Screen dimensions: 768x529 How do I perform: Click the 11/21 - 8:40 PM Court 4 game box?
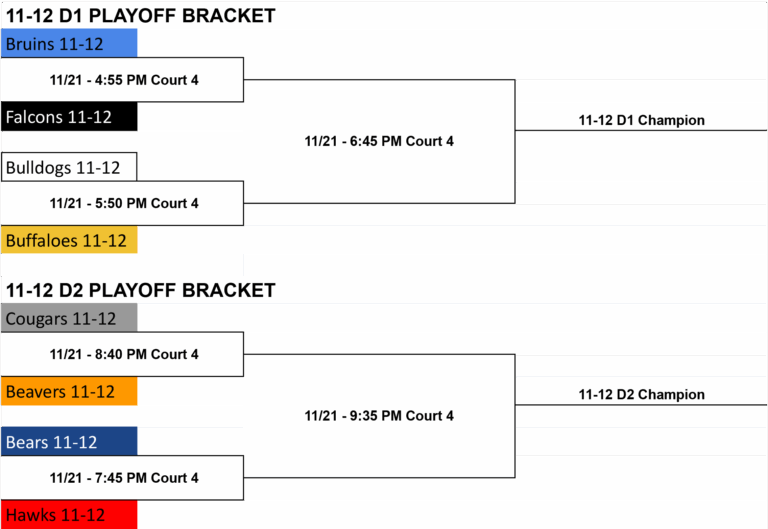122,354
